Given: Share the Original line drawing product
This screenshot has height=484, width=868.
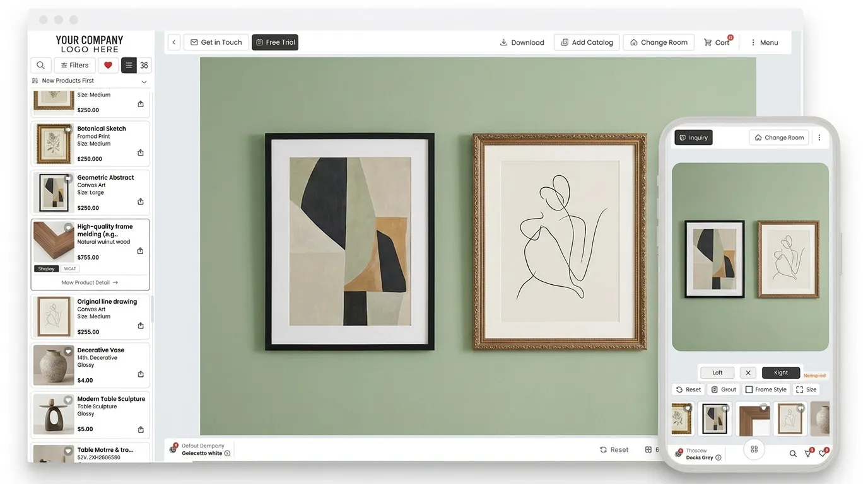Looking at the screenshot, I should (141, 326).
